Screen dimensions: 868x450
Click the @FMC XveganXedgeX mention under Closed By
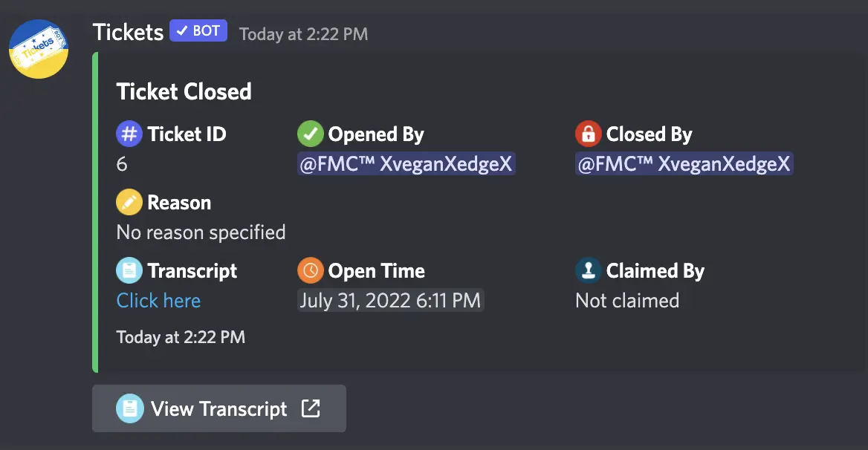pos(683,163)
